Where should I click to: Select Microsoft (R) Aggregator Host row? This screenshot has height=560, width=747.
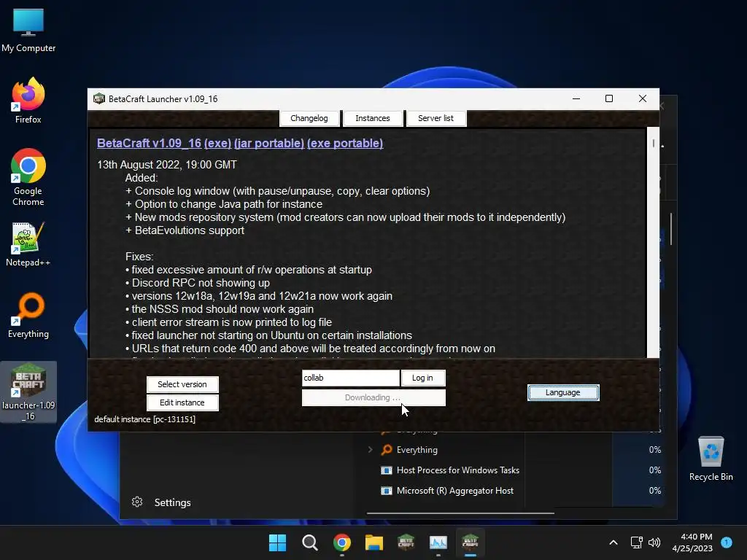pos(455,491)
